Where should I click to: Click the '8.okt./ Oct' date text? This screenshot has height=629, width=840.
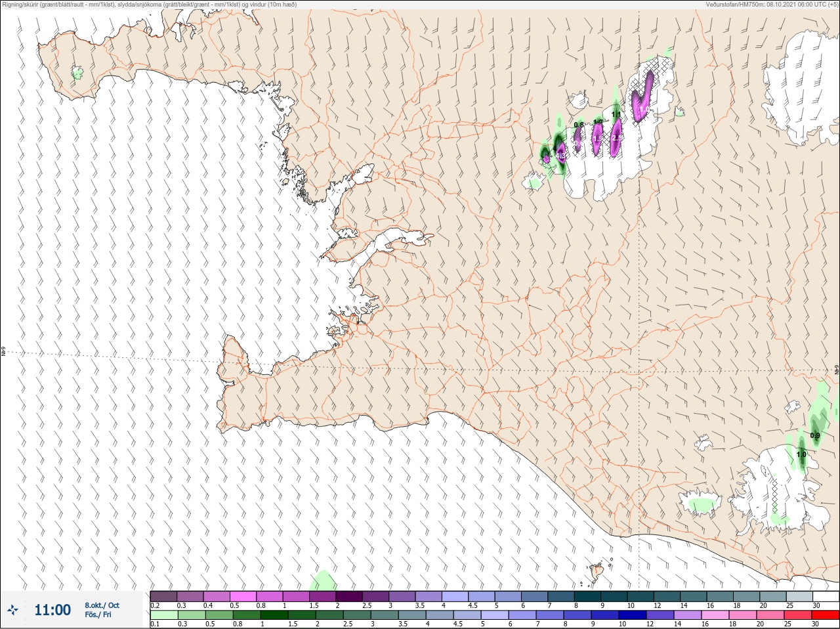[x=102, y=605]
